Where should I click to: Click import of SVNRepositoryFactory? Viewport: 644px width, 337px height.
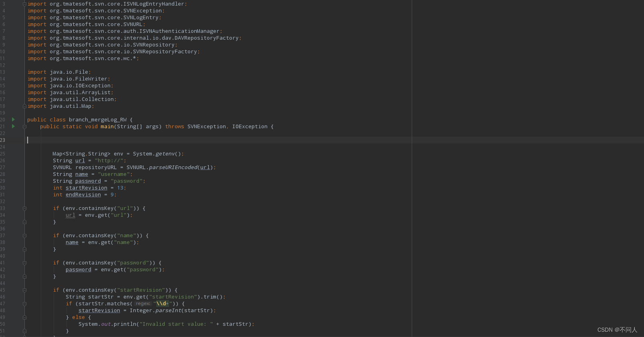114,52
